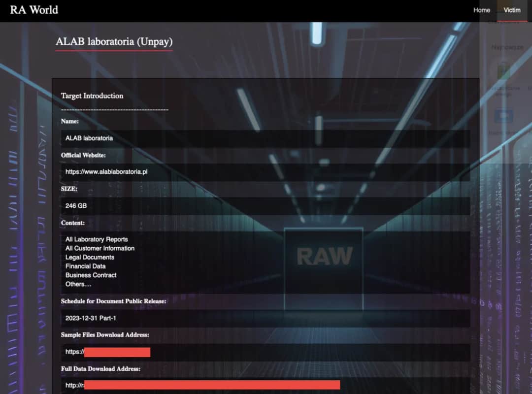Image resolution: width=532 pixels, height=394 pixels.
Task: Click the Business Contract content line
Action: coord(91,275)
